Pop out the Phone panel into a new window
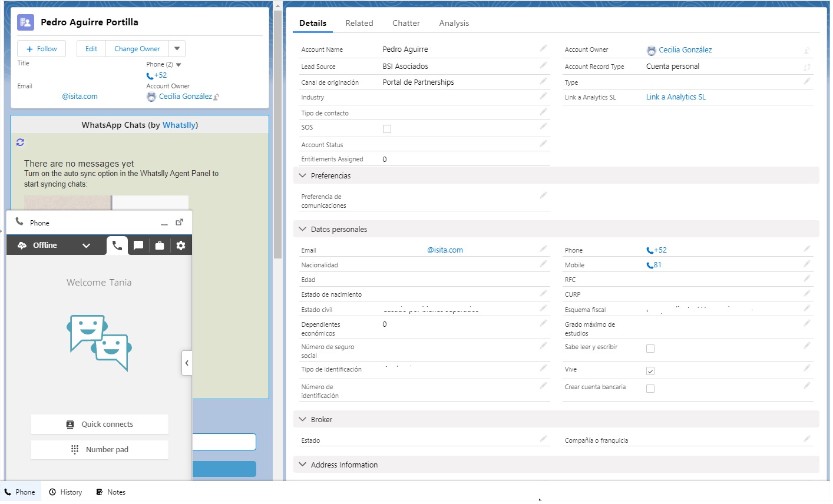Viewport: 833px width, 504px height. click(180, 223)
